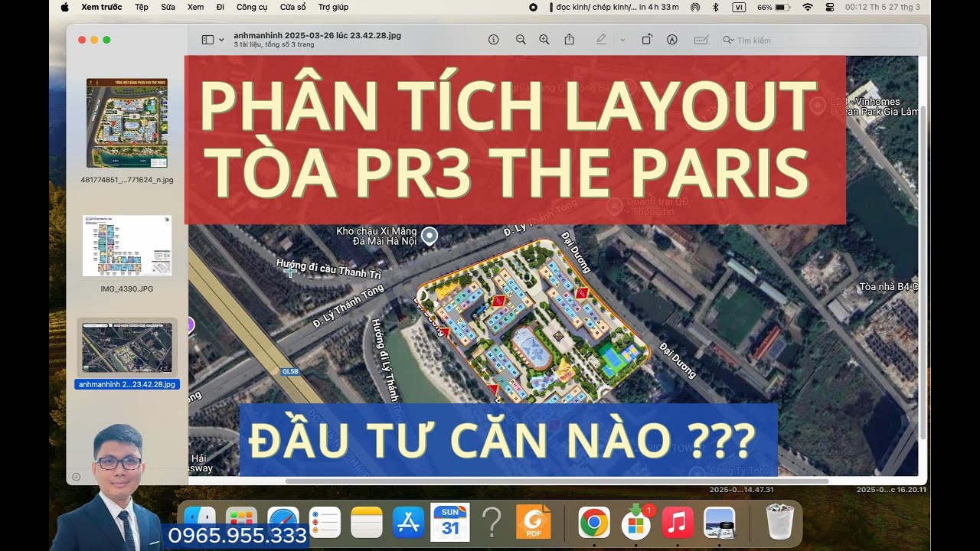The image size is (980, 551).
Task: Open the Công cụ menu
Action: [252, 7]
